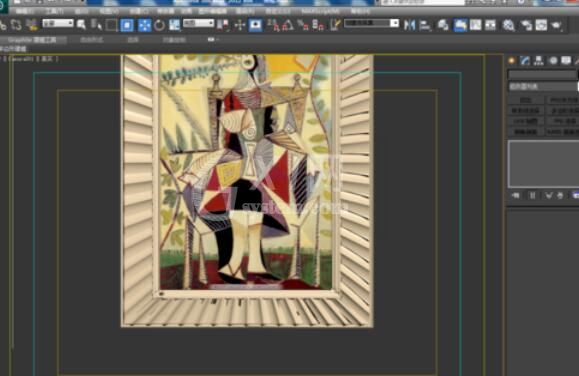Switch to the Modify panel tab

[525, 61]
